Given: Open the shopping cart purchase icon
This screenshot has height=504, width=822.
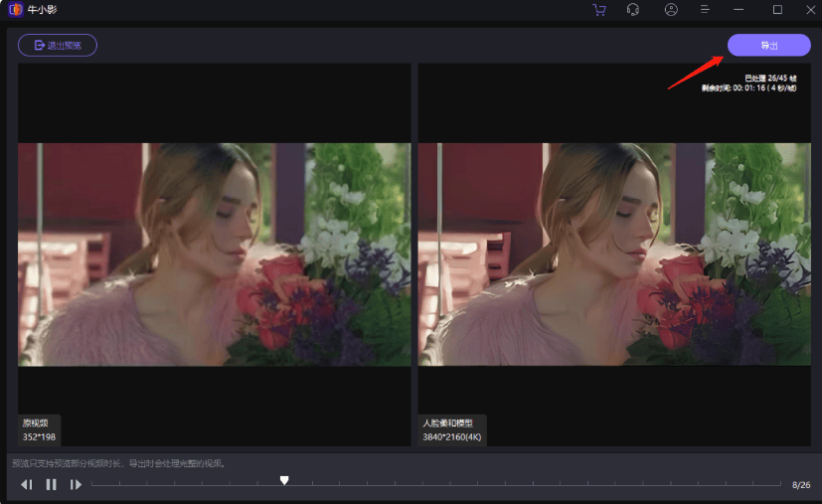Looking at the screenshot, I should [x=598, y=10].
